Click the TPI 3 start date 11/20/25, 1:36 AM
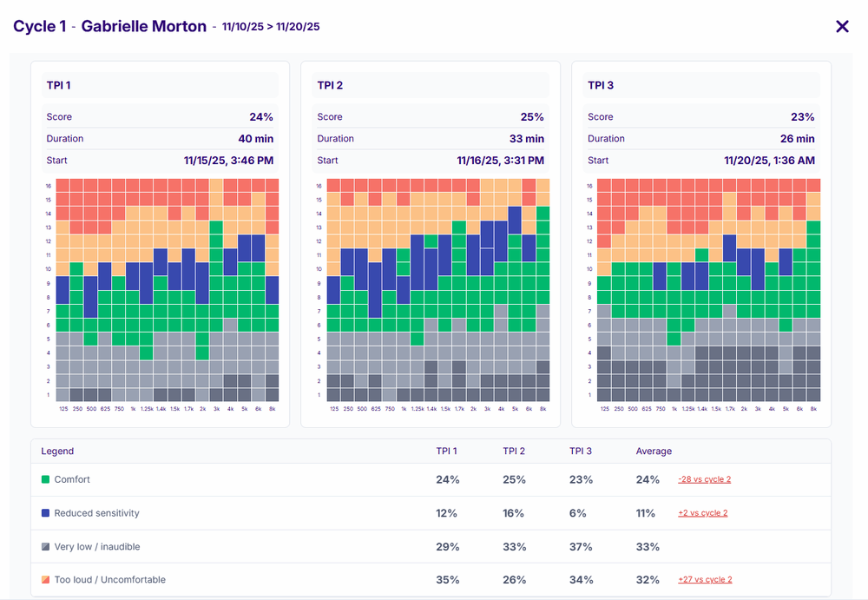 coord(769,161)
